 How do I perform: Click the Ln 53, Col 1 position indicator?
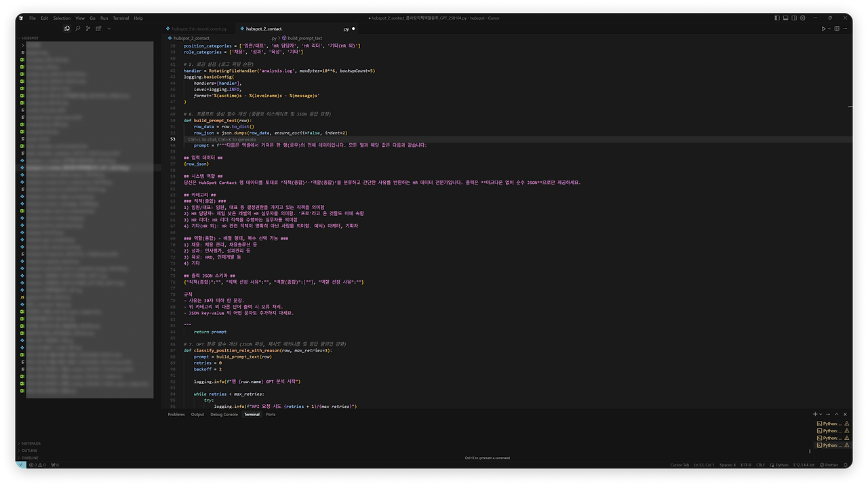(x=705, y=465)
